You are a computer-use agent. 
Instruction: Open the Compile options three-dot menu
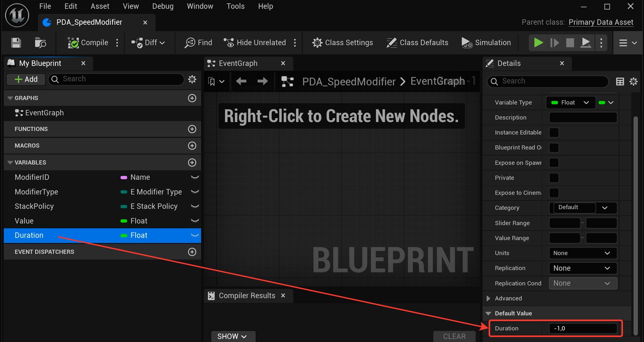tap(117, 43)
